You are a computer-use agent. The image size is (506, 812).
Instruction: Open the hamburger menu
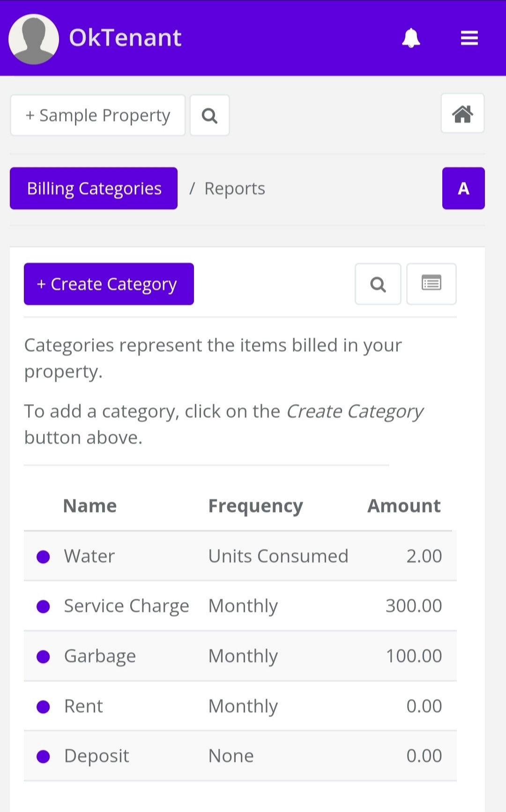469,38
